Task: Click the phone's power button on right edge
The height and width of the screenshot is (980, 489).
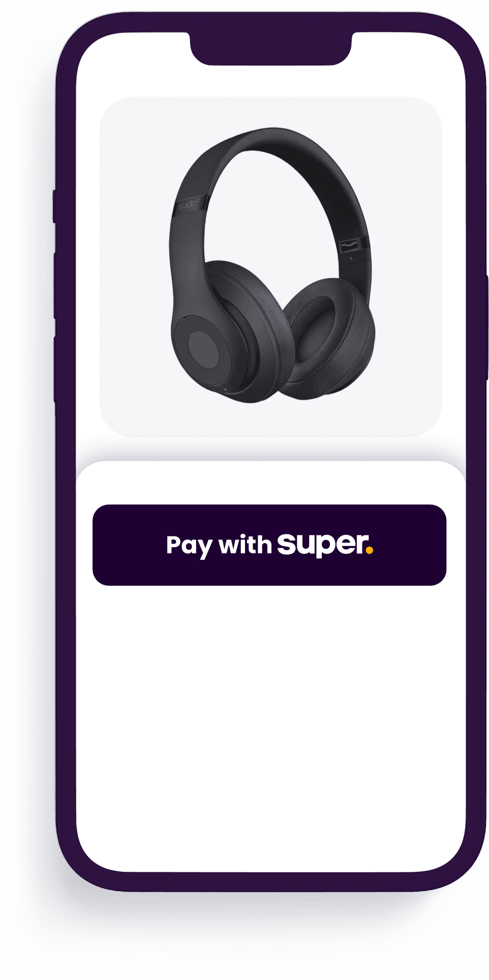Action: [x=486, y=328]
